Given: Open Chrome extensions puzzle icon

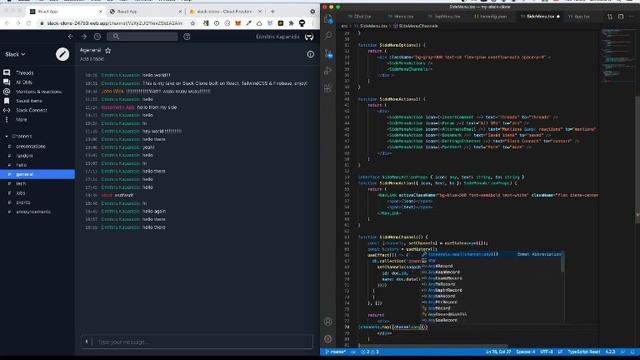Looking at the screenshot, I should (x=291, y=23).
